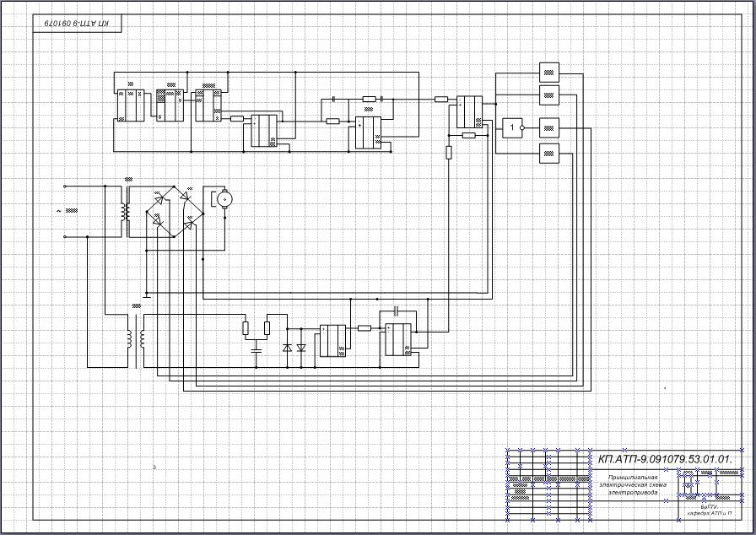Select the topmost output block on the right

pyautogui.click(x=549, y=73)
